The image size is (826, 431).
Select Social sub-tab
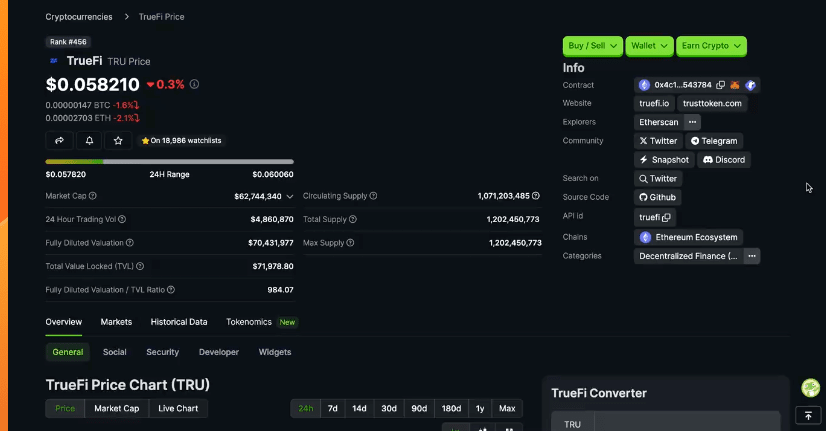pyautogui.click(x=115, y=352)
